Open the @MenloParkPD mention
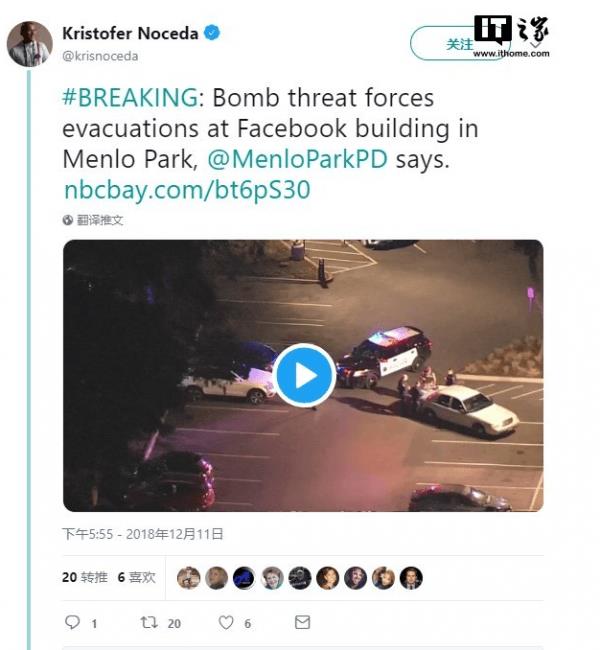This screenshot has width=600, height=650. pos(297,159)
